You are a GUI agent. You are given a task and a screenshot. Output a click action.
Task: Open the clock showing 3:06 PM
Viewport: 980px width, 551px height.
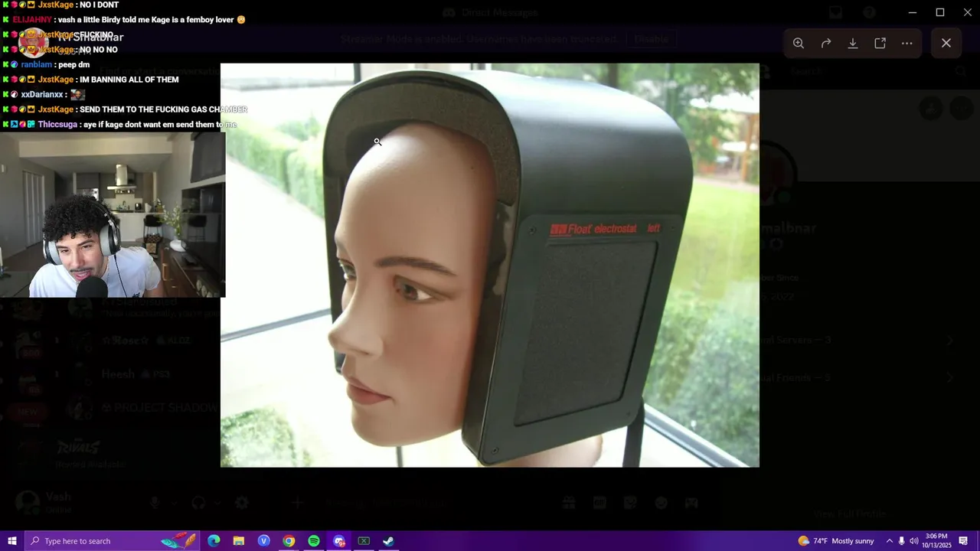coord(936,541)
